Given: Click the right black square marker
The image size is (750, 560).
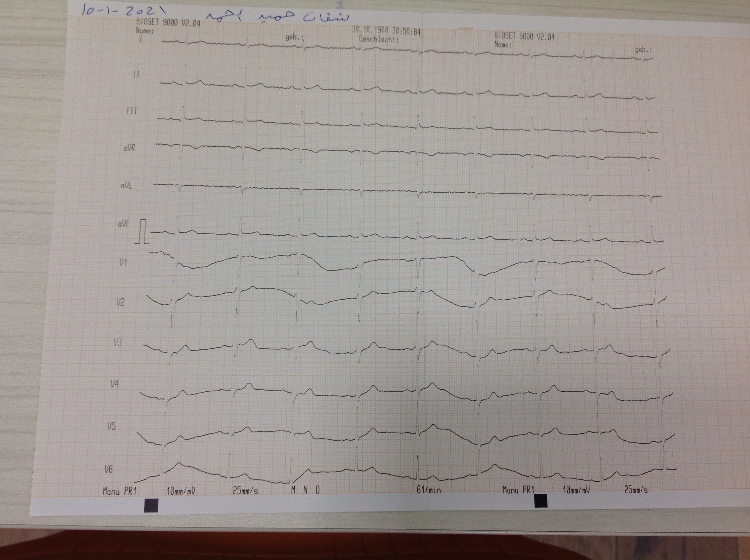Looking at the screenshot, I should point(541,501).
